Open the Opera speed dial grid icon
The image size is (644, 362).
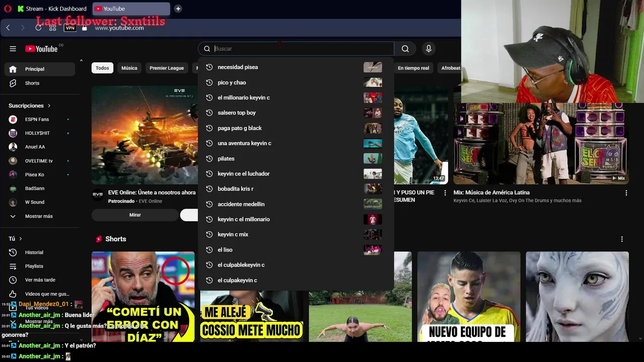tap(53, 28)
